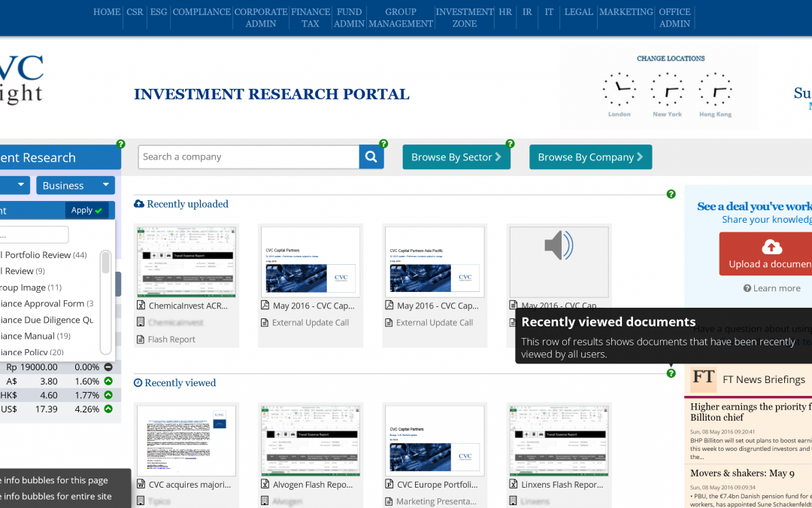The width and height of the screenshot is (812, 508).
Task: Click document icon beside Flash Report
Action: (x=141, y=339)
